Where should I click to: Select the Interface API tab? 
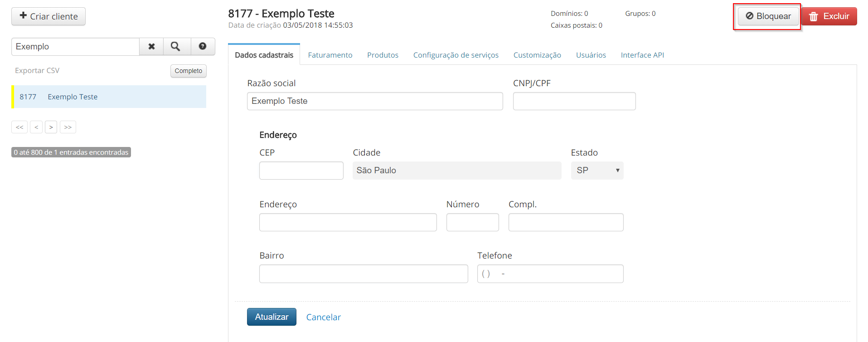tap(642, 55)
